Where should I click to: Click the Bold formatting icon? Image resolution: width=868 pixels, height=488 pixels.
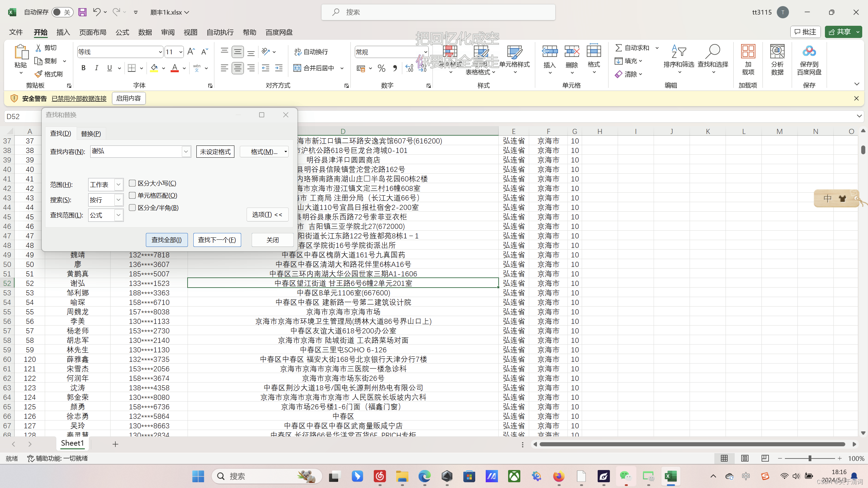83,68
